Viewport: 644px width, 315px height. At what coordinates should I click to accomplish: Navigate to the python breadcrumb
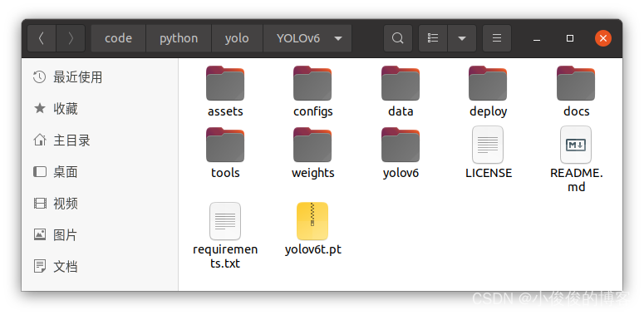tap(179, 38)
